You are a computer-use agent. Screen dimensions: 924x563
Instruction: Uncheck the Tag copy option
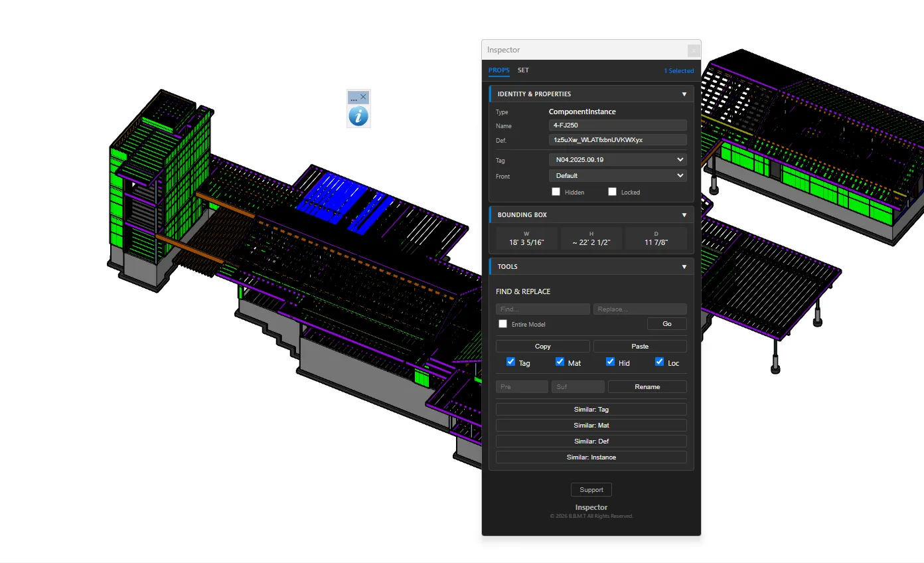click(x=510, y=362)
